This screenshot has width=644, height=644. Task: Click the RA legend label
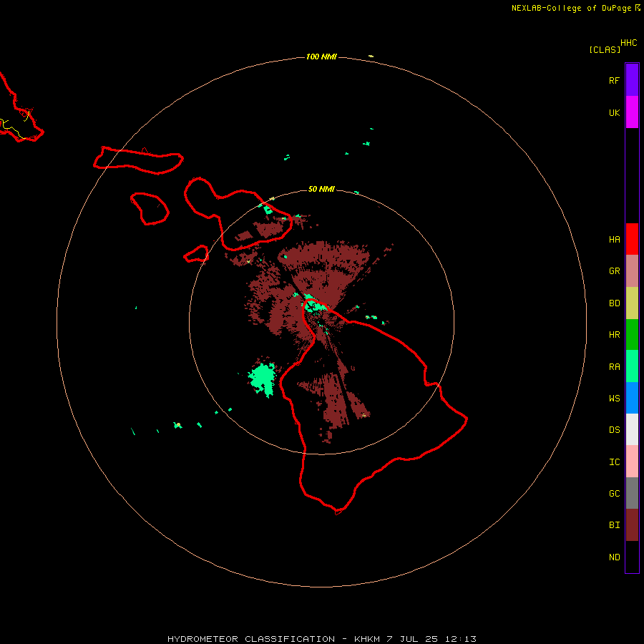[614, 367]
